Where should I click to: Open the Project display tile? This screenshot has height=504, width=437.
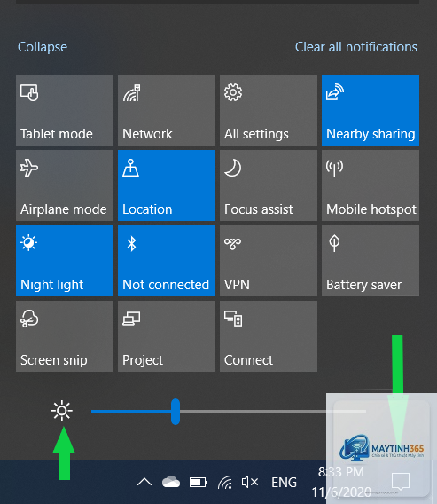167,336
